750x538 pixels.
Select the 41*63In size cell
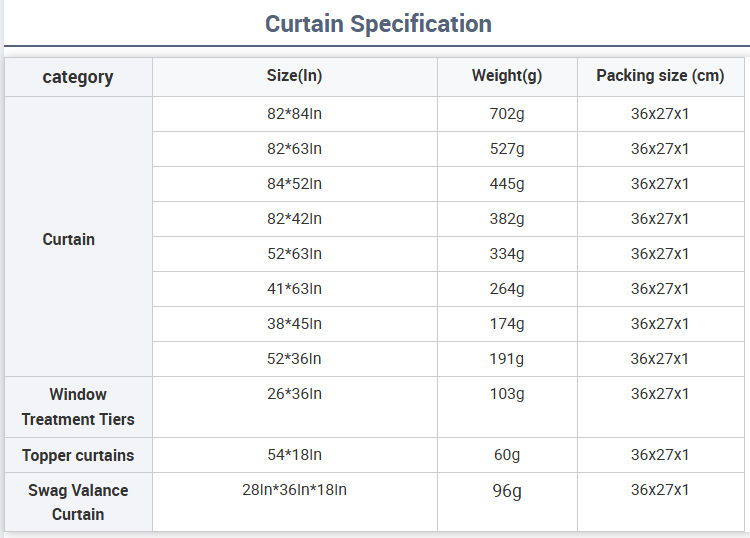tap(295, 289)
